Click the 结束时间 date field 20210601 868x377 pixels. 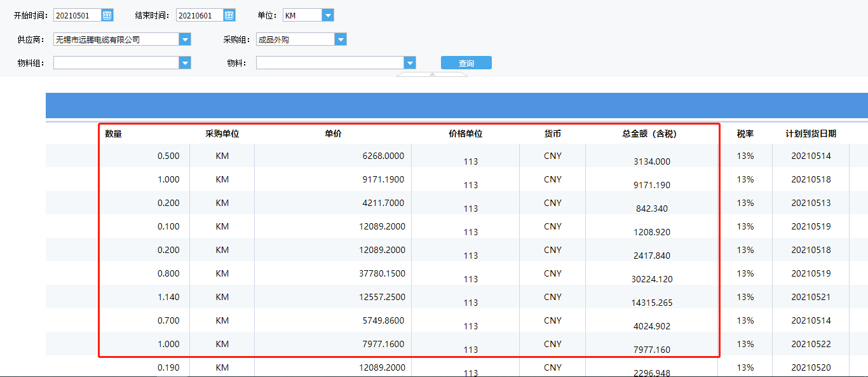tap(200, 15)
